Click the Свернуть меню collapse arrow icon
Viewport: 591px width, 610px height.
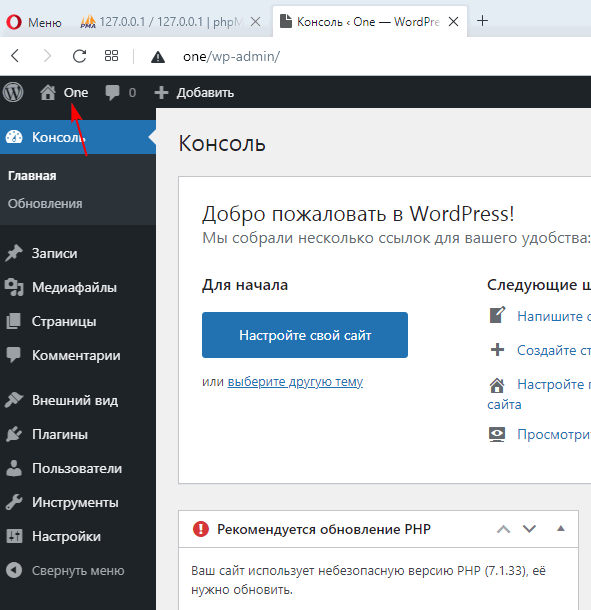click(14, 570)
